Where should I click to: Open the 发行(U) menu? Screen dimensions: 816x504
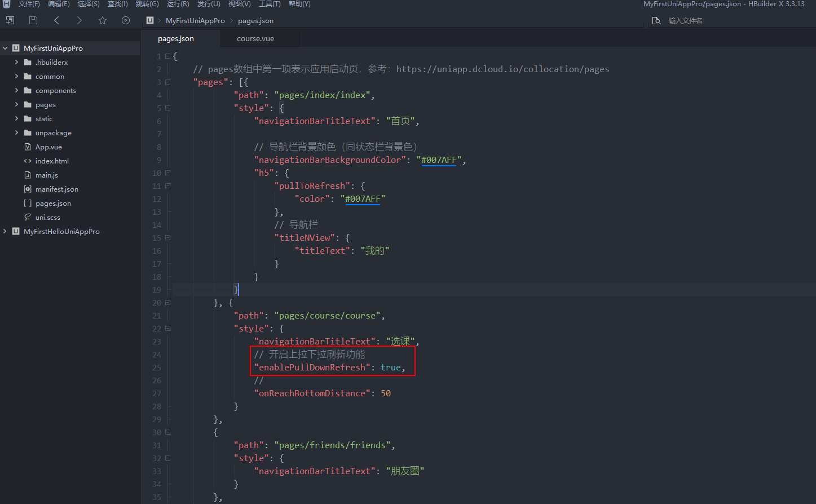point(209,4)
